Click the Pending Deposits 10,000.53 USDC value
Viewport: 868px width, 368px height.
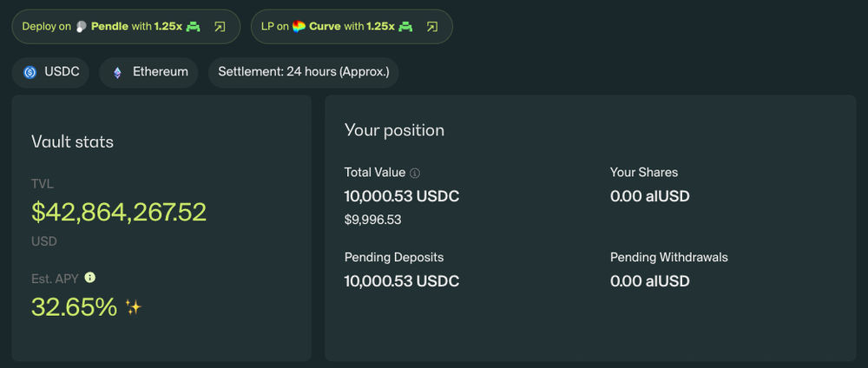(402, 281)
